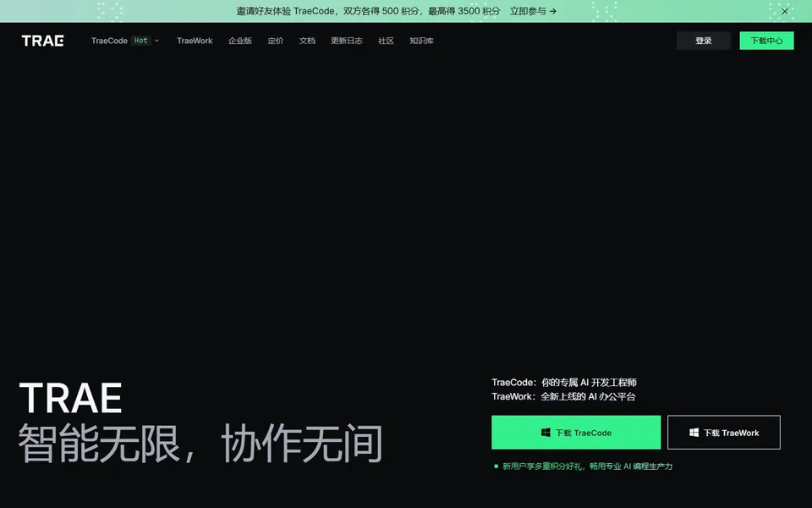The width and height of the screenshot is (812, 508).
Task: Click the text TraeWork：全新上线的 AI 办公平台
Action: pyautogui.click(x=563, y=396)
